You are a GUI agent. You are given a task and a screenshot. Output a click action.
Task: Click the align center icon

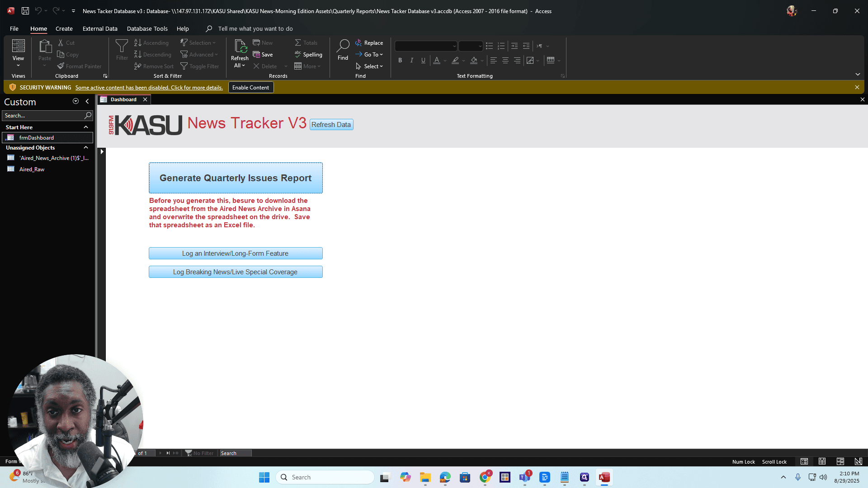[x=505, y=61]
